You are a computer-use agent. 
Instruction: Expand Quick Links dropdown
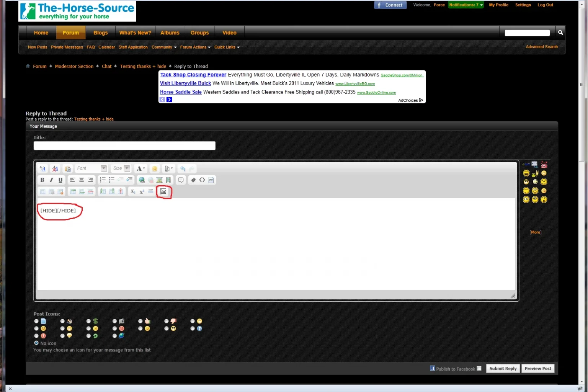tap(227, 47)
